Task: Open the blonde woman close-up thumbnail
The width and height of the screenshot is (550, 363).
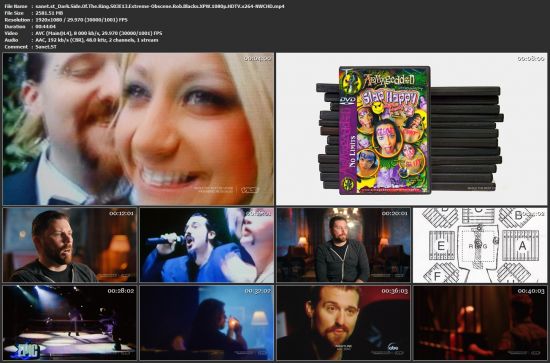Action: click(x=138, y=129)
